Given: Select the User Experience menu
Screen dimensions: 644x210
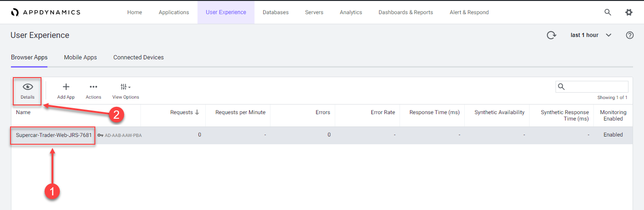Looking at the screenshot, I should 226,12.
